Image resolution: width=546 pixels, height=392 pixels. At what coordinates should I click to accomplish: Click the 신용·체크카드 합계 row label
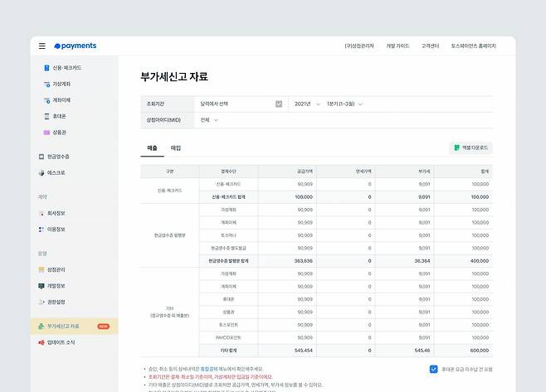228,197
